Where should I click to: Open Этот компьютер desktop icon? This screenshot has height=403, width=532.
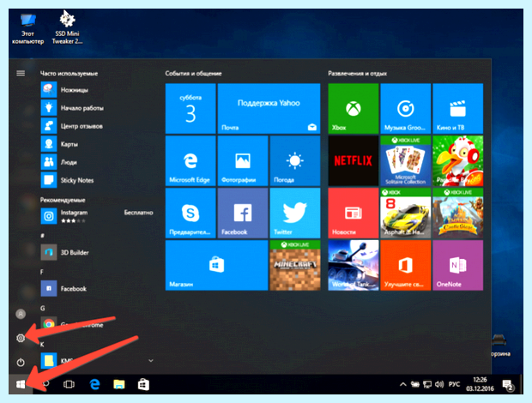click(27, 28)
